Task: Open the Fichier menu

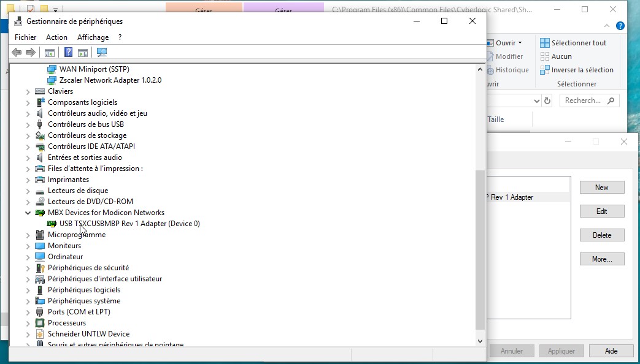Action: click(x=25, y=37)
